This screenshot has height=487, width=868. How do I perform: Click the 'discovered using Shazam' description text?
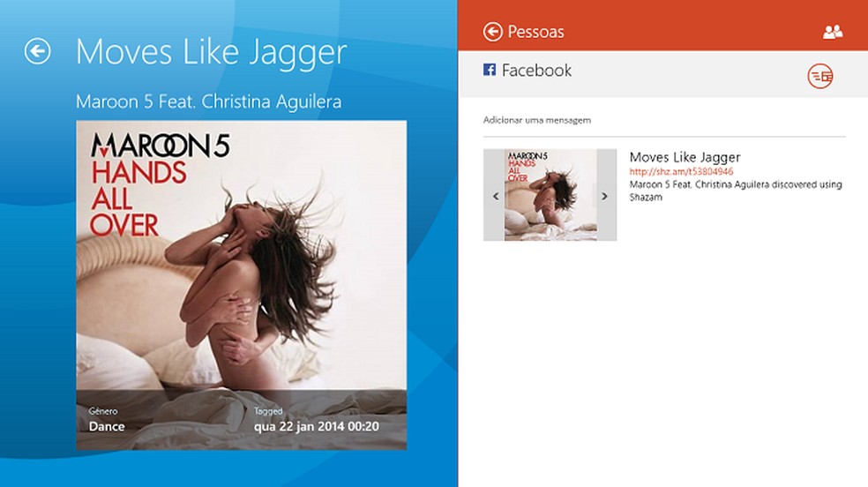[x=736, y=191]
